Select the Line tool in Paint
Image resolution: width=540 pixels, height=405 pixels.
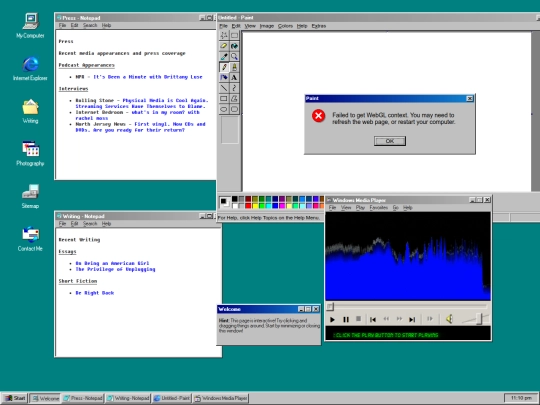(224, 88)
